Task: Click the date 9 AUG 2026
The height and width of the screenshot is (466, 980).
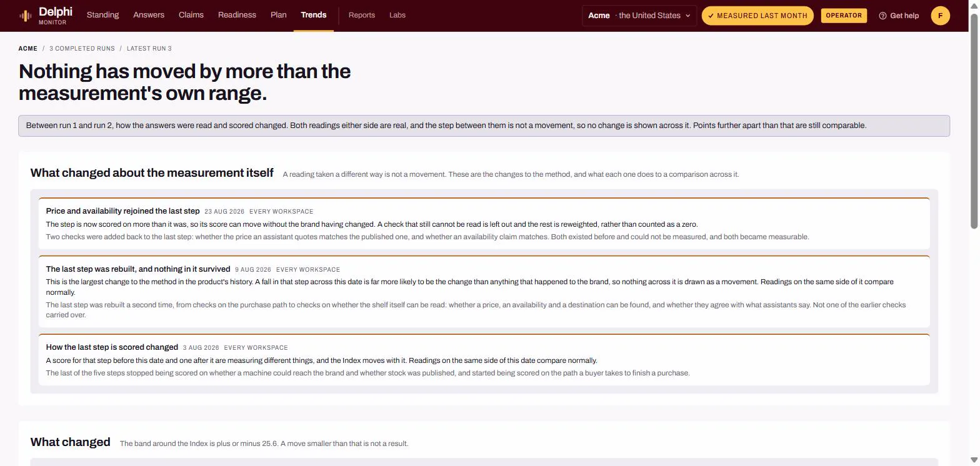Action: pos(253,270)
